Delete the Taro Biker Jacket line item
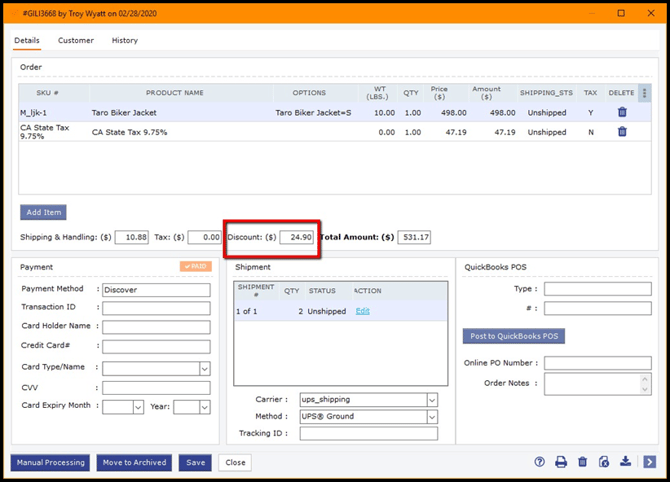Screen dimensions: 670x482 (622, 113)
